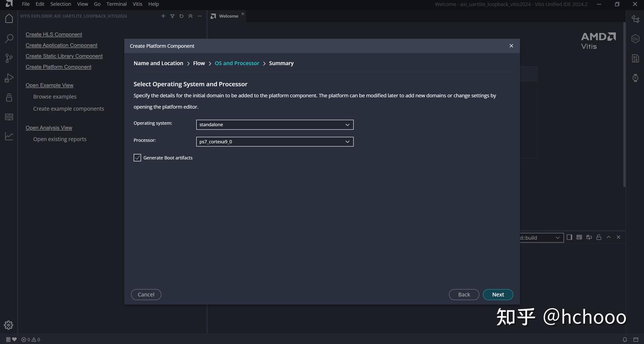Click the binary file icon in the right sidebar
The image size is (644, 344).
tap(636, 58)
